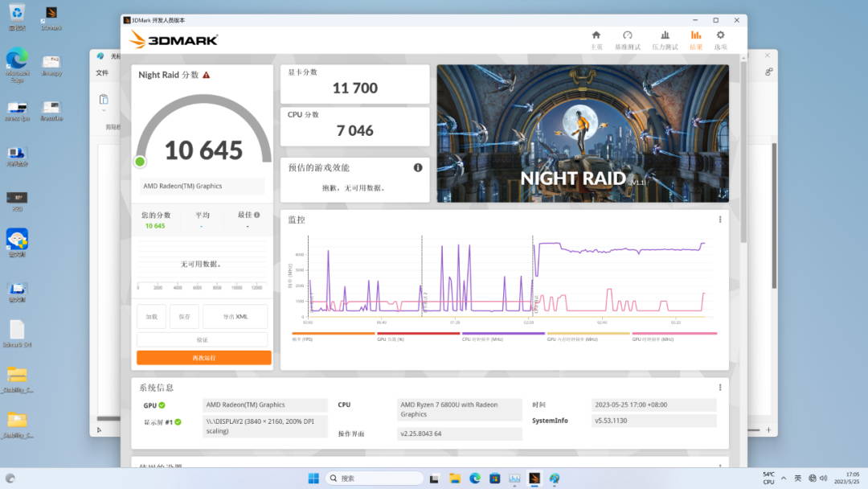Open the 3DMark results tab
Image resolution: width=868 pixels, height=489 pixels.
[x=696, y=40]
